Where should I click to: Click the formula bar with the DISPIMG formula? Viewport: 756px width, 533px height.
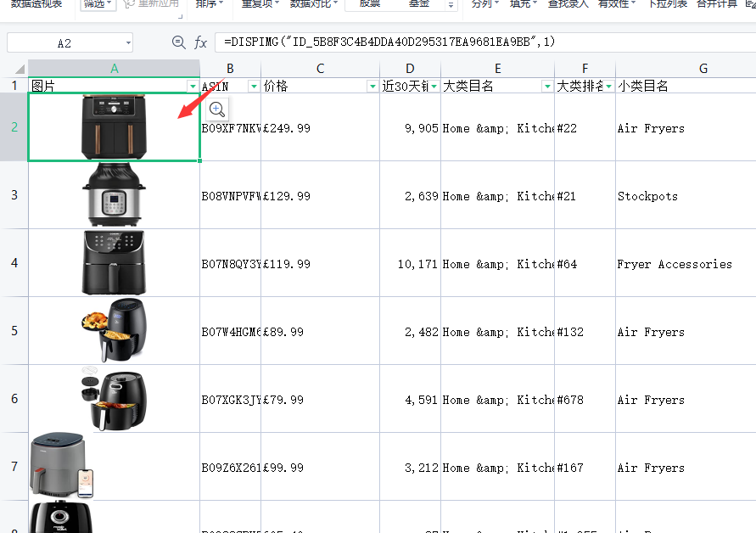coord(484,42)
